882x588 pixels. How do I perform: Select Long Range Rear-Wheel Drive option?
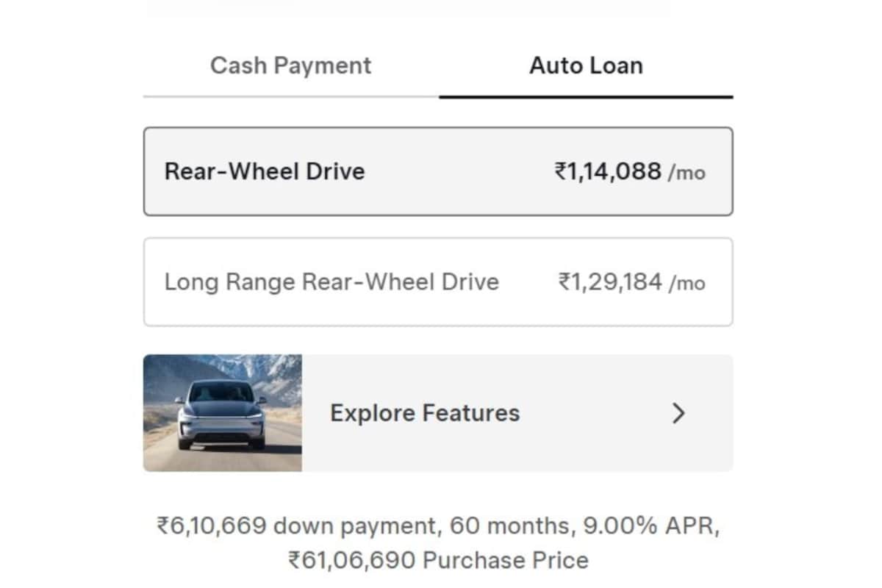point(438,282)
